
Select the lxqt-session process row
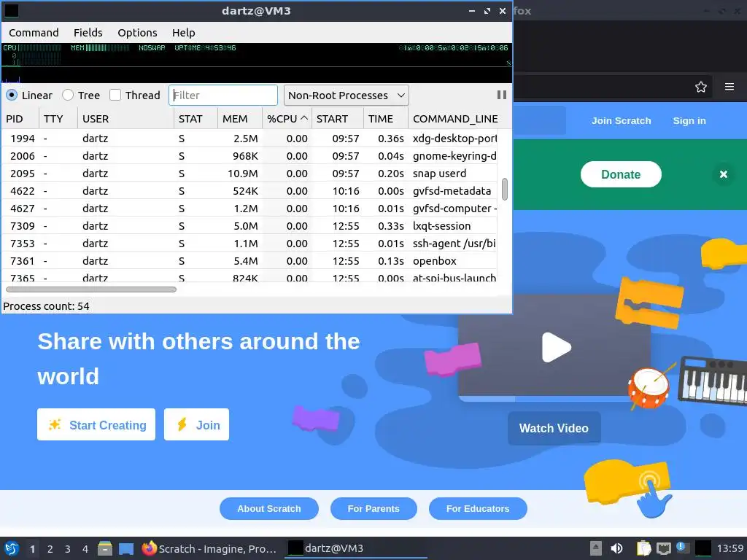coord(249,226)
